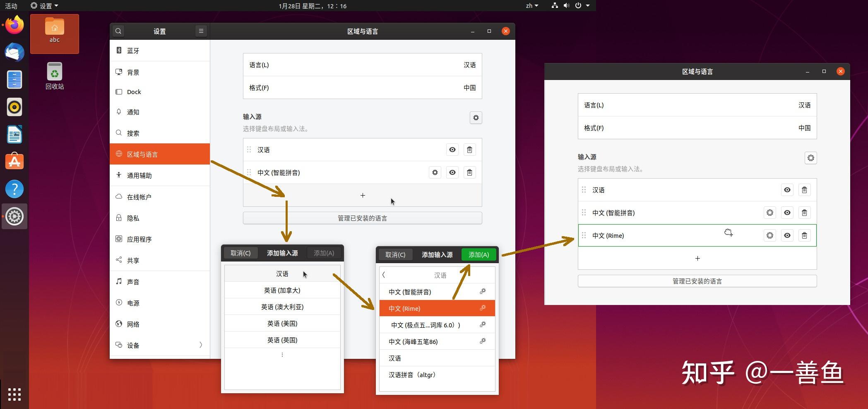Open input source options gear beside 输入源
This screenshot has width=868, height=409.
click(x=476, y=118)
